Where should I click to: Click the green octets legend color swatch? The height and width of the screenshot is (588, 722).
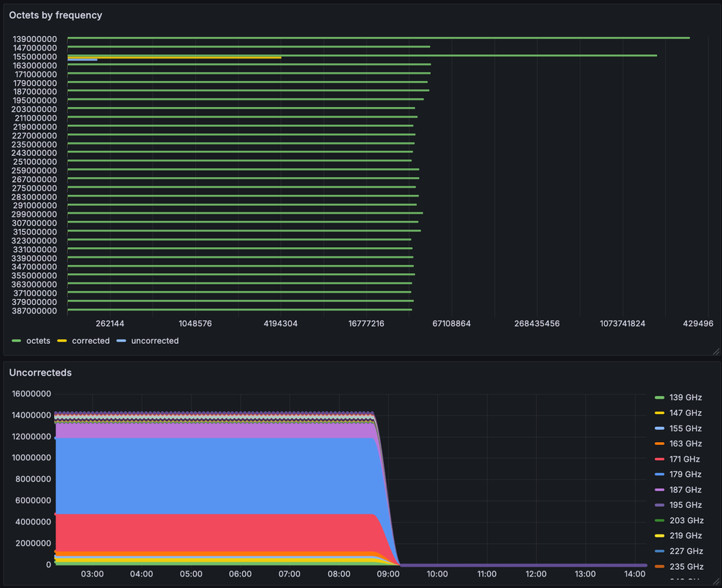click(17, 341)
